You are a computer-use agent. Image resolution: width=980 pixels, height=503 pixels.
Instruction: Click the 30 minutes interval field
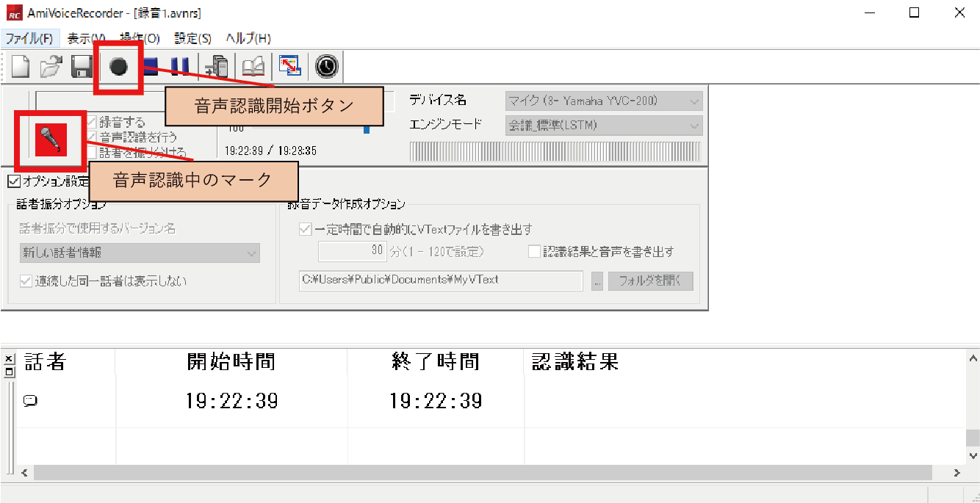point(353,251)
